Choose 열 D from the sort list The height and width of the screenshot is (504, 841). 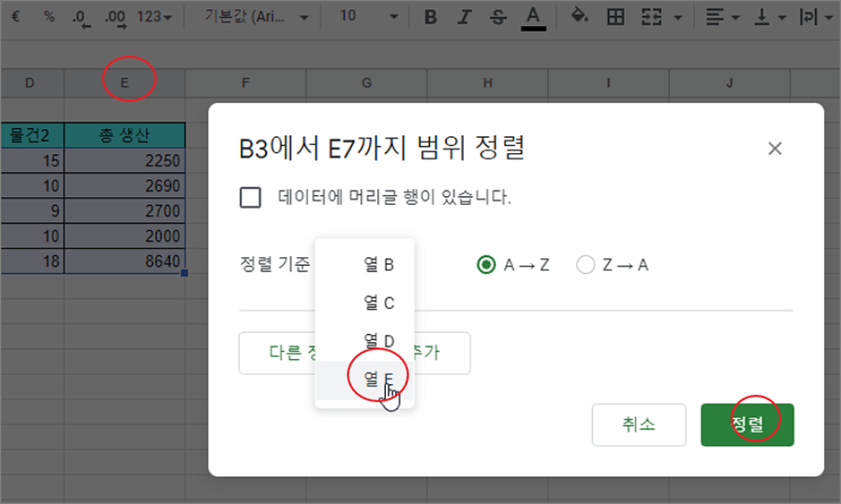pyautogui.click(x=365, y=341)
